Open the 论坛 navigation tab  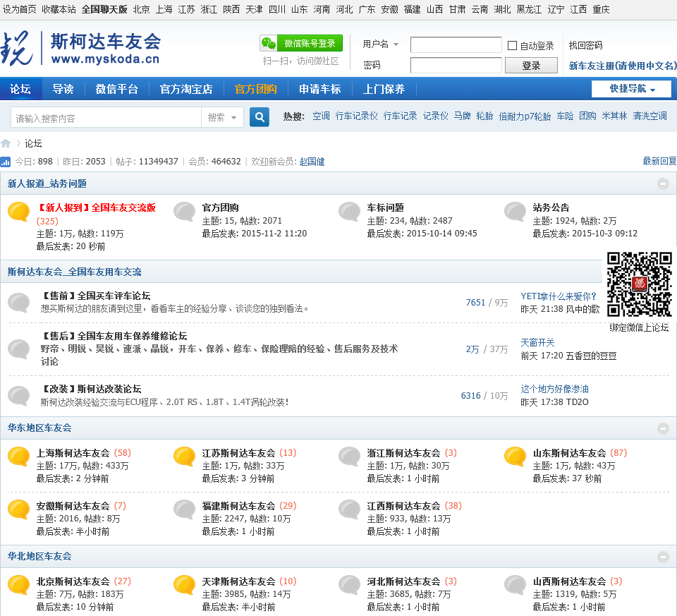point(20,89)
